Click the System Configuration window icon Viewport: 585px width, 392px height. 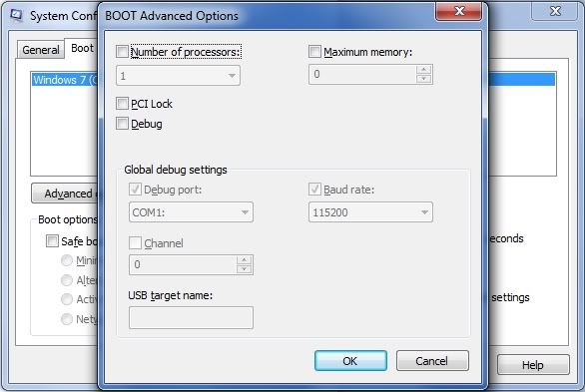16,15
